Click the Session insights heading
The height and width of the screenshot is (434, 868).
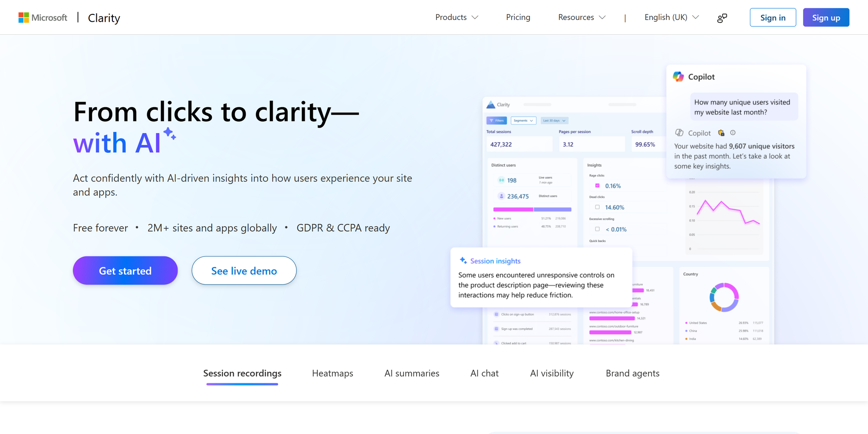[x=495, y=261]
